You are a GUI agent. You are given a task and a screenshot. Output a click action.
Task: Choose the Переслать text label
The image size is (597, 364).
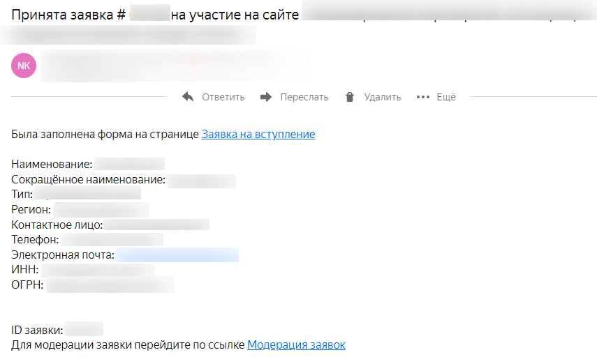(304, 98)
